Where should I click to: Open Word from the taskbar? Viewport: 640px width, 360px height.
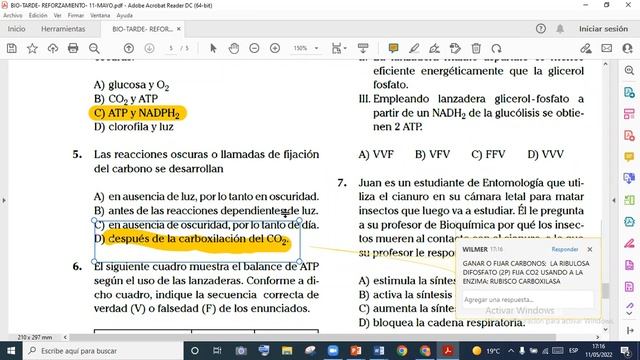(x=379, y=351)
